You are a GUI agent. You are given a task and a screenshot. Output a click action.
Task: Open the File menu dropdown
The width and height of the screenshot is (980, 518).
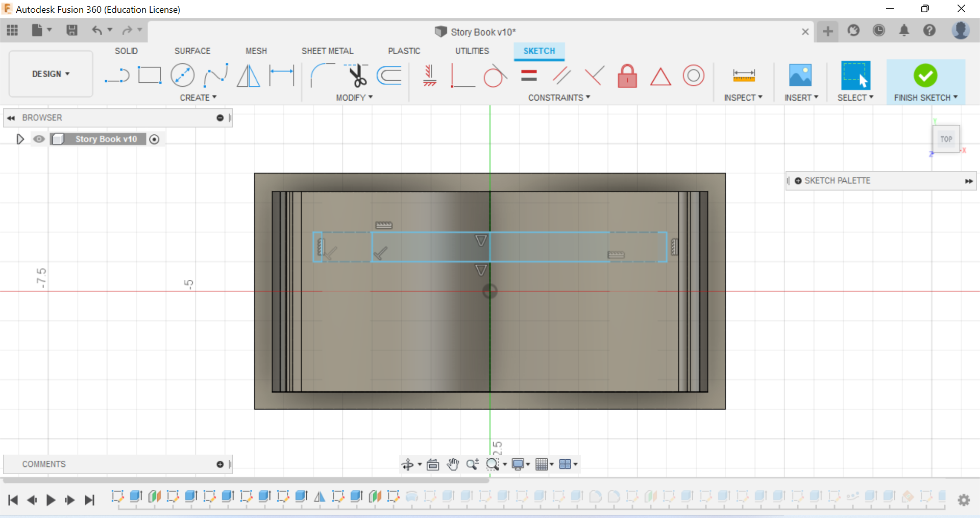(41, 31)
